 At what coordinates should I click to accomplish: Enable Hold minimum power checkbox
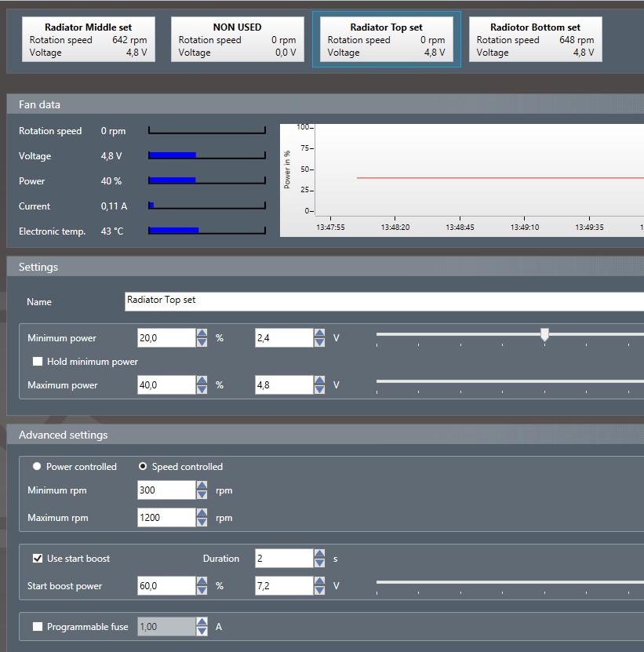tap(37, 362)
